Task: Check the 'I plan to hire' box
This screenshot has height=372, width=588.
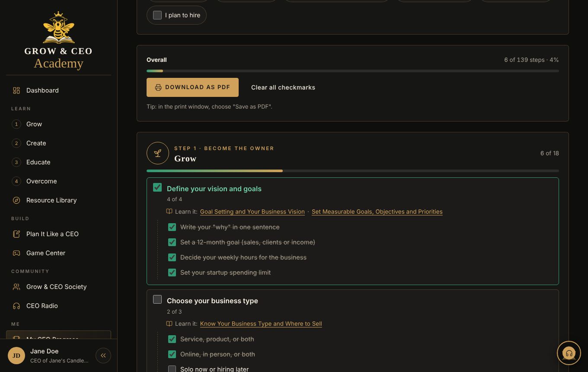Action: [157, 15]
